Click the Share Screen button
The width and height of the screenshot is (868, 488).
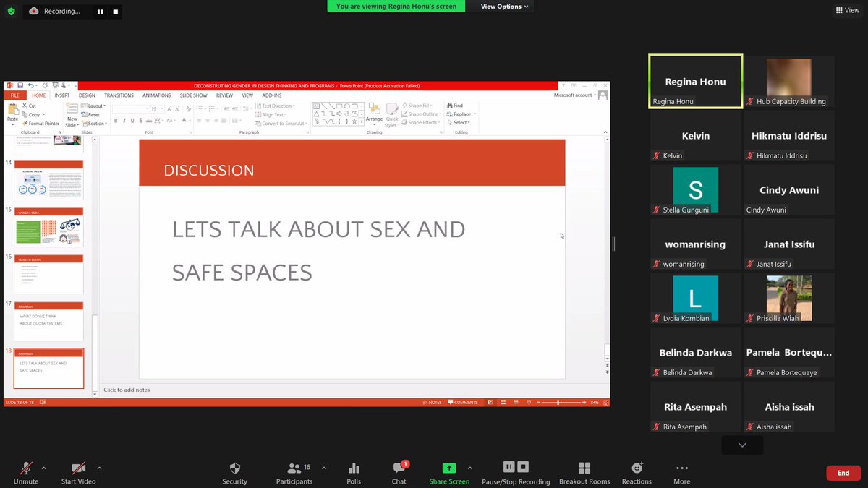449,473
